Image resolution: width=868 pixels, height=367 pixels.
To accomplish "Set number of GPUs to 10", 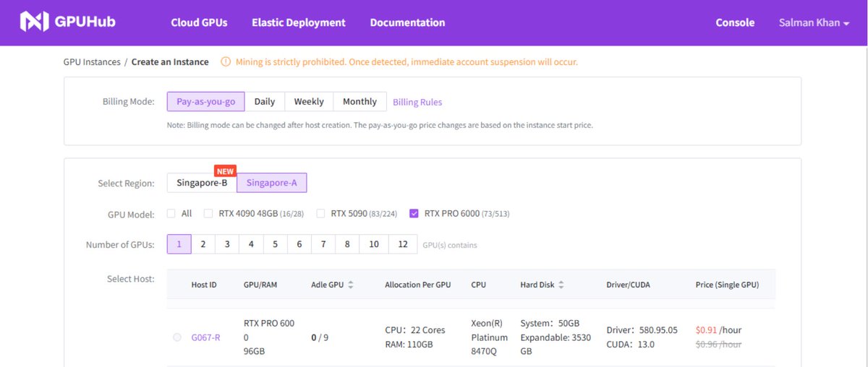I will click(374, 244).
